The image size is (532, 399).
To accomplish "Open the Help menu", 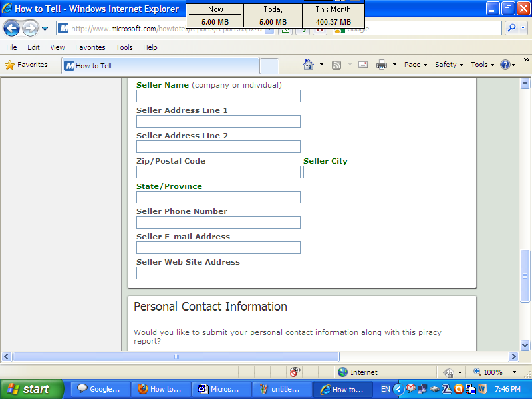I will (x=150, y=47).
